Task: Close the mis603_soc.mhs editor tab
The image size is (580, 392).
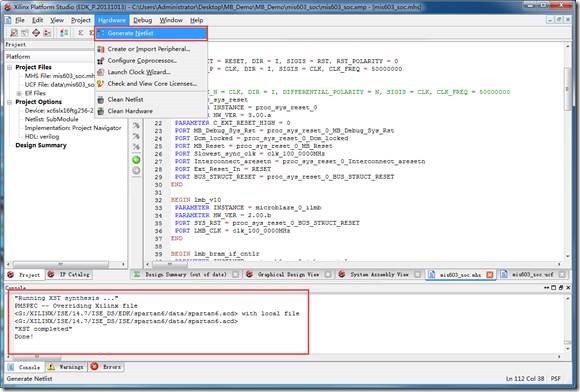Action: pos(490,275)
